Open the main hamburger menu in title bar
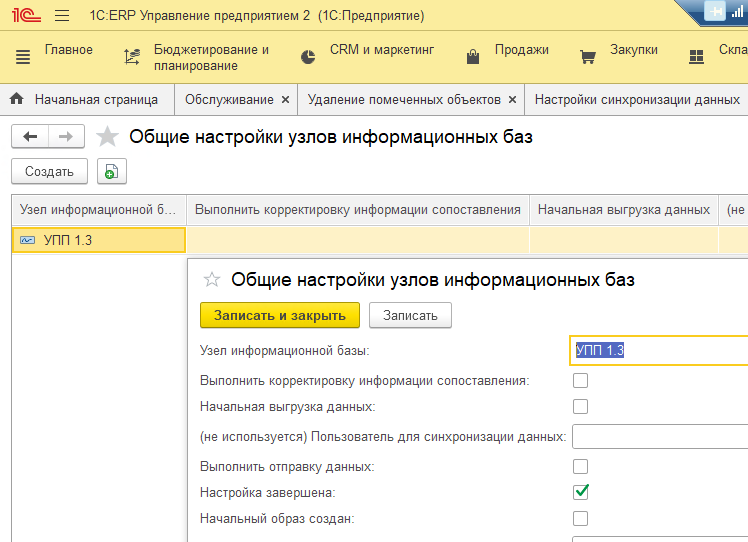 pos(62,16)
